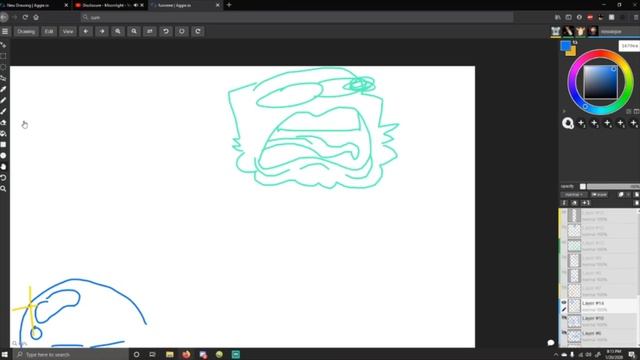Open Firefox from taskbar
The height and width of the screenshot is (360, 640).
click(x=186, y=354)
